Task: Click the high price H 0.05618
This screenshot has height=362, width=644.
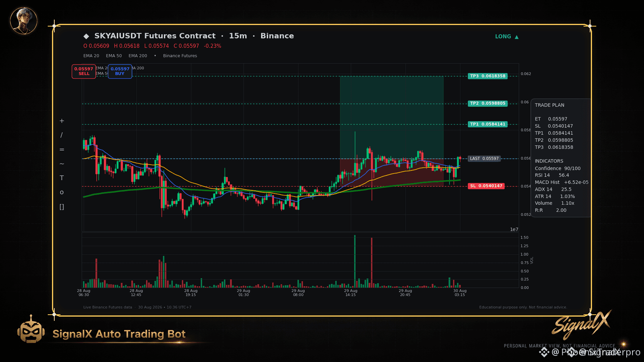Action: pyautogui.click(x=127, y=46)
